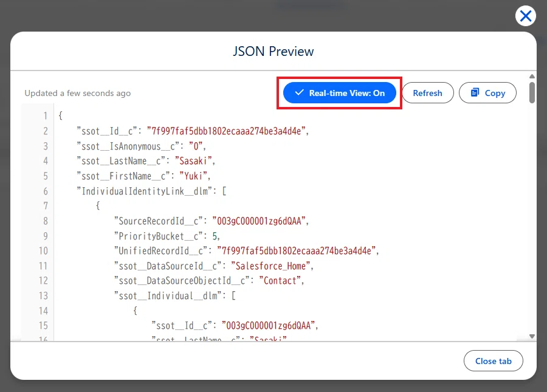The image size is (547, 392).
Task: Click the "PriorityBucket__c" key
Action: click(x=159, y=236)
